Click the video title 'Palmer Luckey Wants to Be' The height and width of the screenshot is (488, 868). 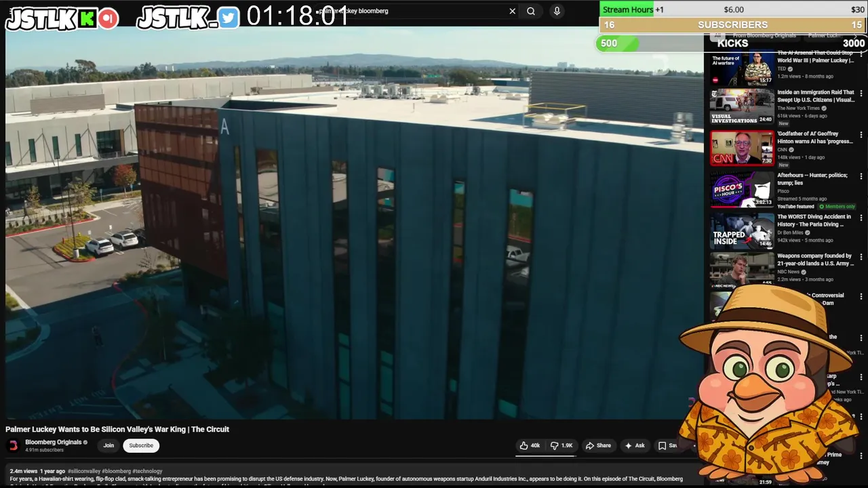(x=117, y=429)
